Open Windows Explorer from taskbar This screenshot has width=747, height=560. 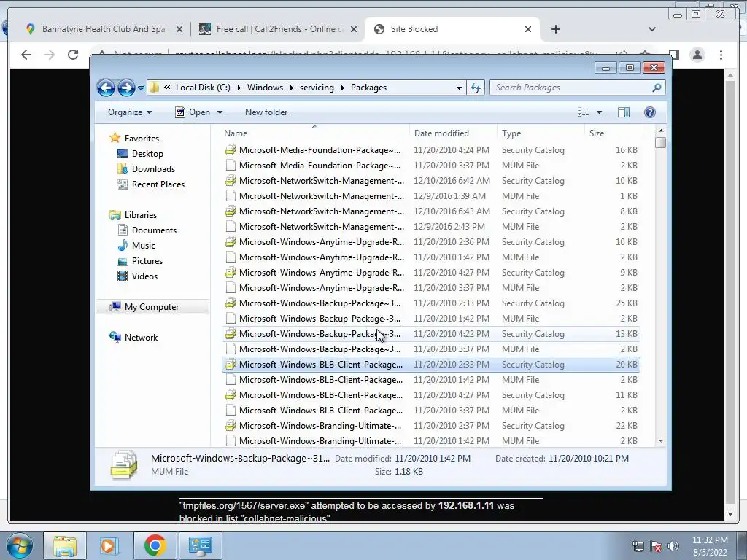click(65, 545)
